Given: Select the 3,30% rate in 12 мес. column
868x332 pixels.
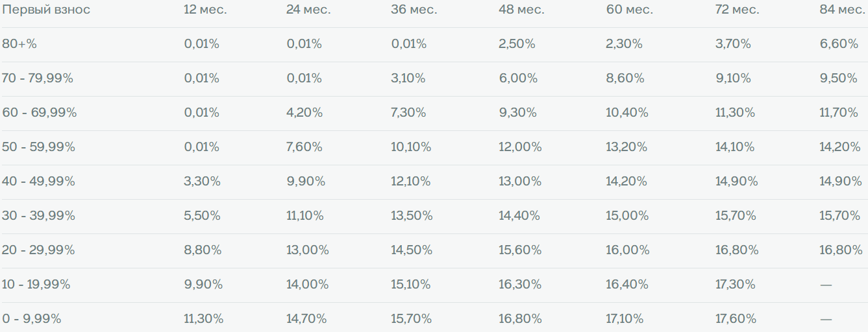Looking at the screenshot, I should pos(202,182).
